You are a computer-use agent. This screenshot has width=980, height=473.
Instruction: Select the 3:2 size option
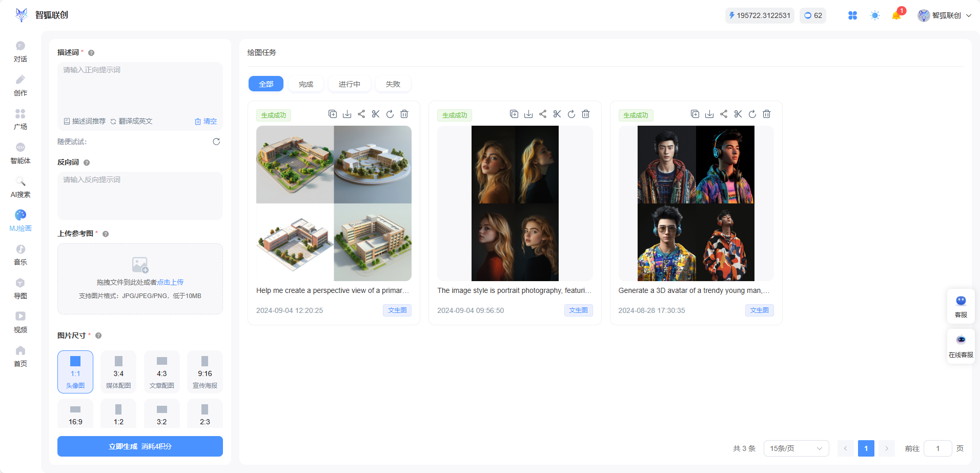coord(162,413)
